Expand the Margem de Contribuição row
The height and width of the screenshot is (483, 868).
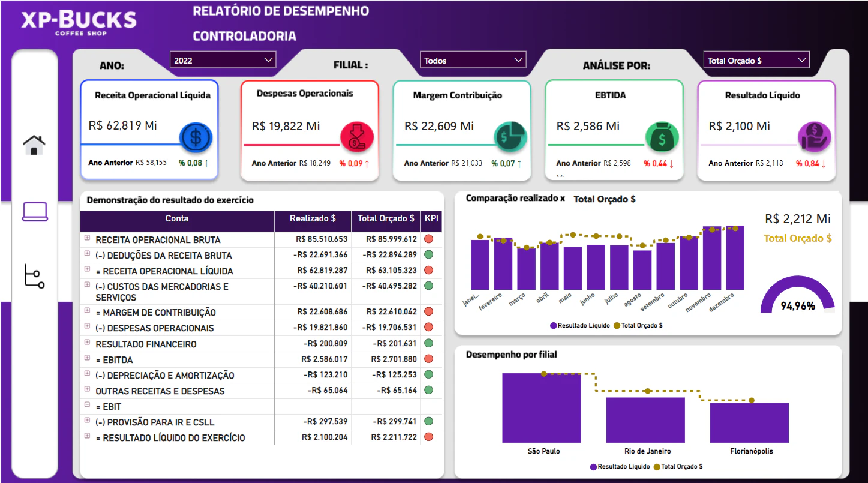coord(87,311)
